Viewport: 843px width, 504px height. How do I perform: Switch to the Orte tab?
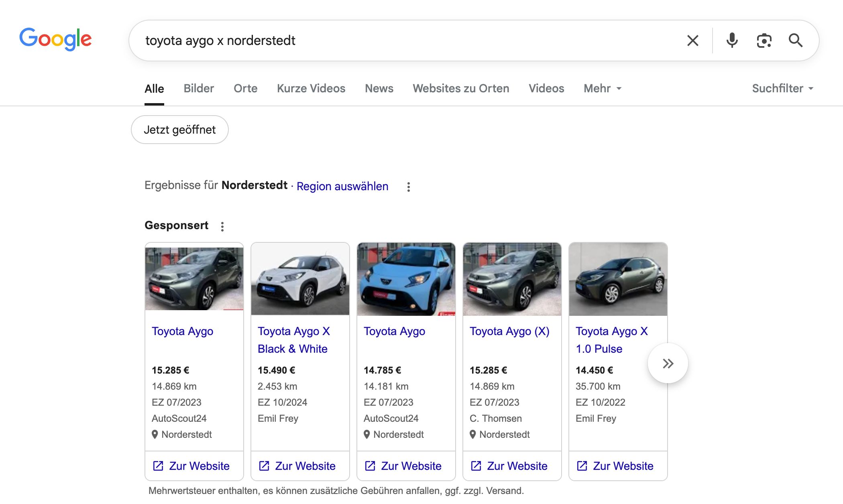pyautogui.click(x=245, y=88)
